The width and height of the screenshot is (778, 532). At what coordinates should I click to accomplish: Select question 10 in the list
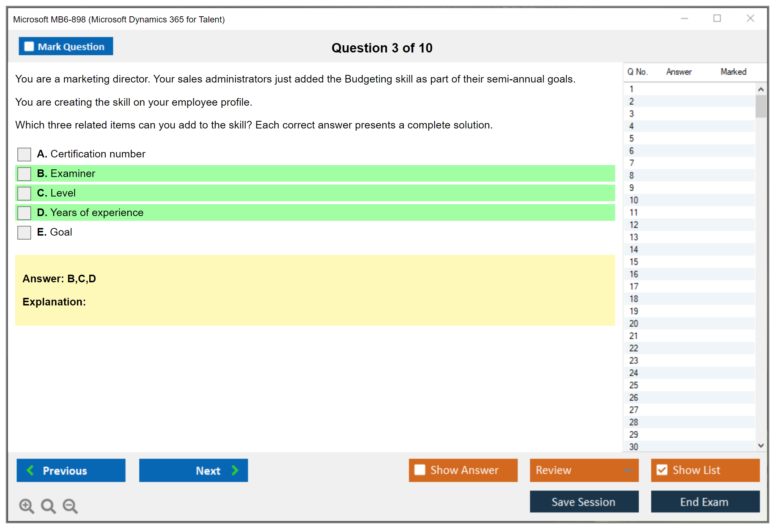click(x=634, y=200)
